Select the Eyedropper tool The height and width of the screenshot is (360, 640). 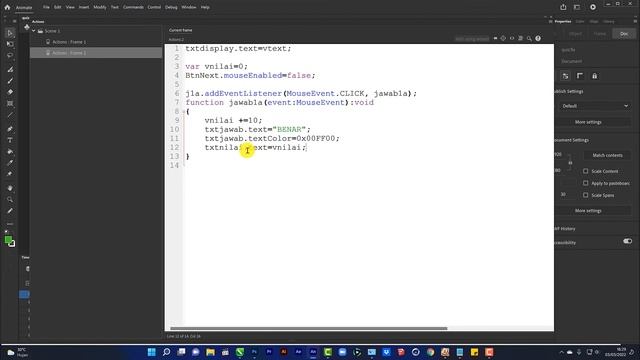click(10, 162)
